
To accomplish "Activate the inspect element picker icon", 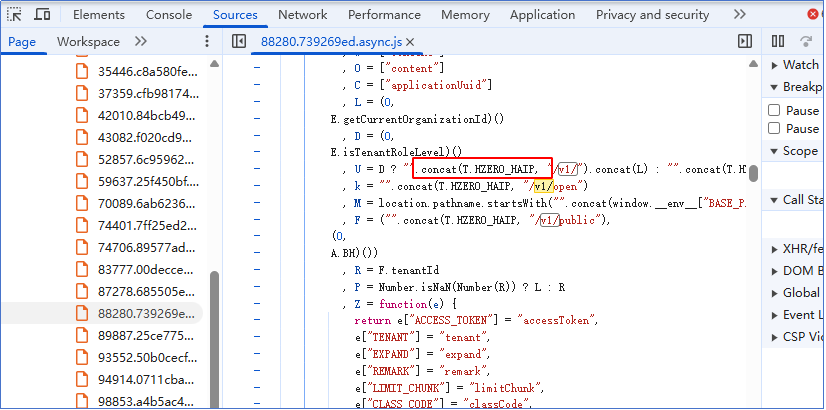I will tap(15, 15).
